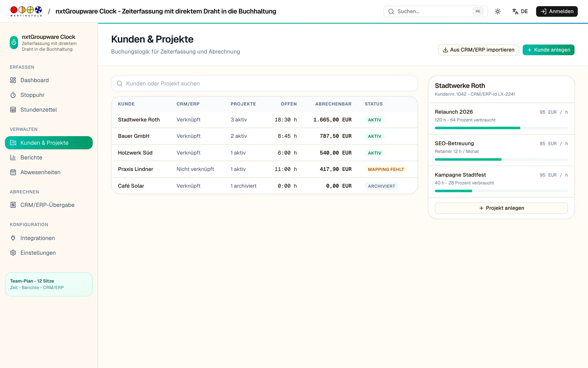Click the Anmelden button
The width and height of the screenshot is (588, 368).
pyautogui.click(x=557, y=11)
